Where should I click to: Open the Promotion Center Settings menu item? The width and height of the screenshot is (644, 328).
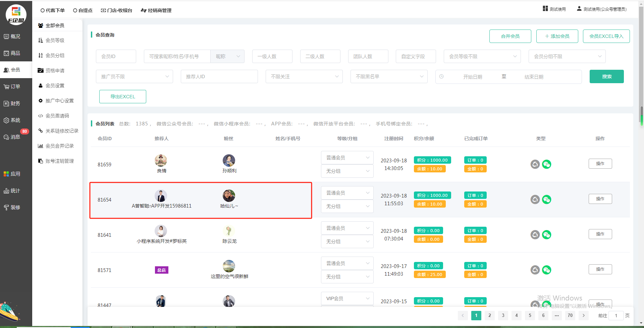pos(59,101)
